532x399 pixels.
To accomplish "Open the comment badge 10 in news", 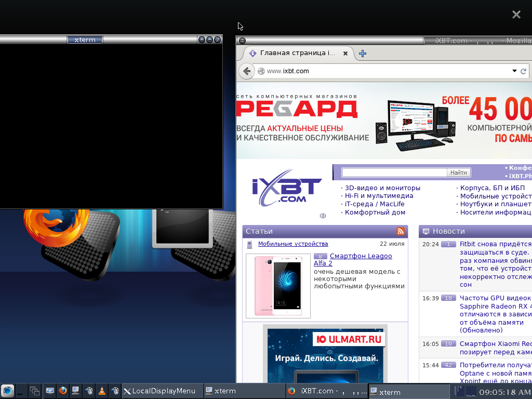I will click(x=448, y=343).
